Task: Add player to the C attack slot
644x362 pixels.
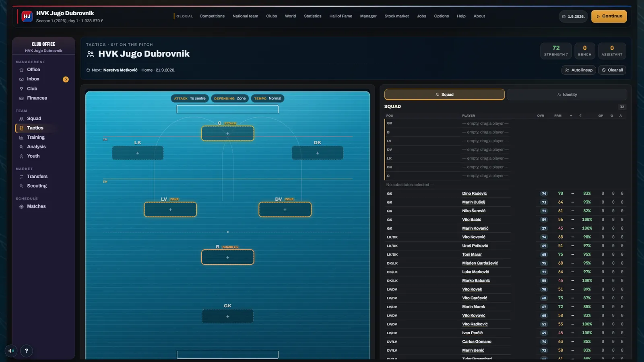Action: click(x=227, y=134)
